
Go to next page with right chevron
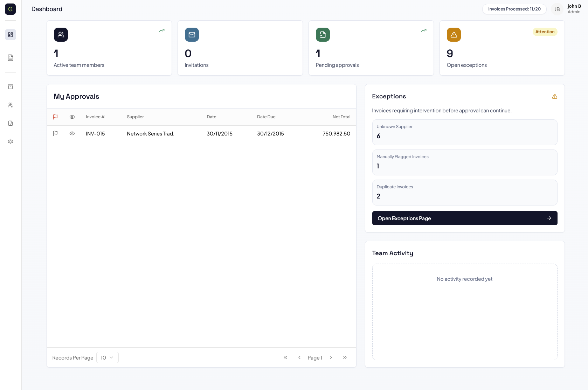pos(331,357)
